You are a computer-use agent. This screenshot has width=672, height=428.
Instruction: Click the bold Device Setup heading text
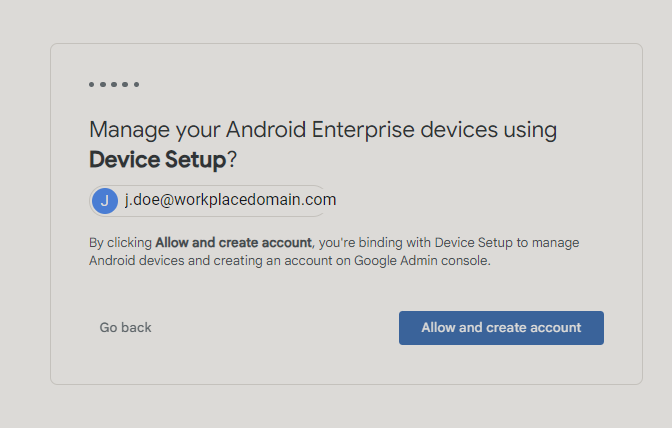157,159
